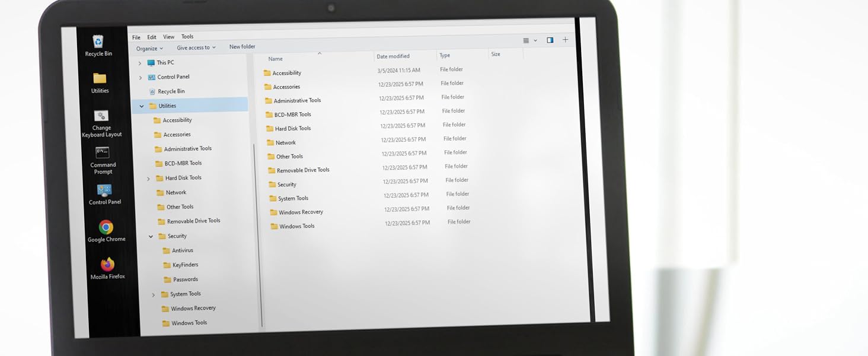Launch Change Keyboard Layout desktop shortcut

(x=101, y=123)
